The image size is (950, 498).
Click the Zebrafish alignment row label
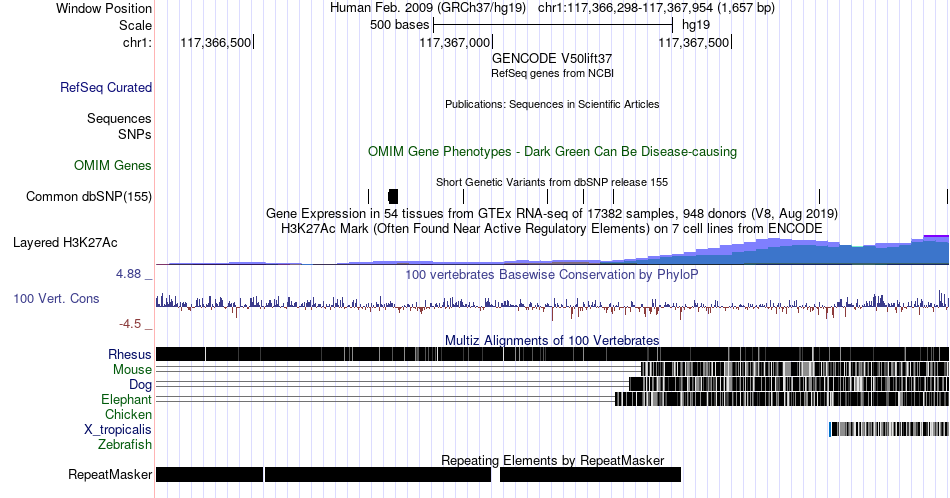click(125, 444)
